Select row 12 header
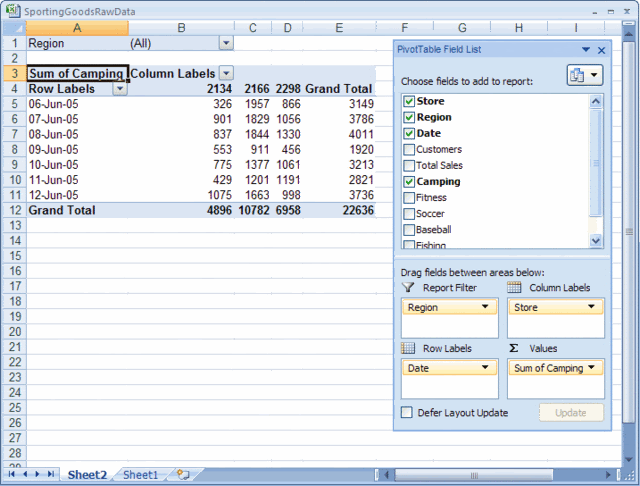640x486 pixels. tap(14, 210)
